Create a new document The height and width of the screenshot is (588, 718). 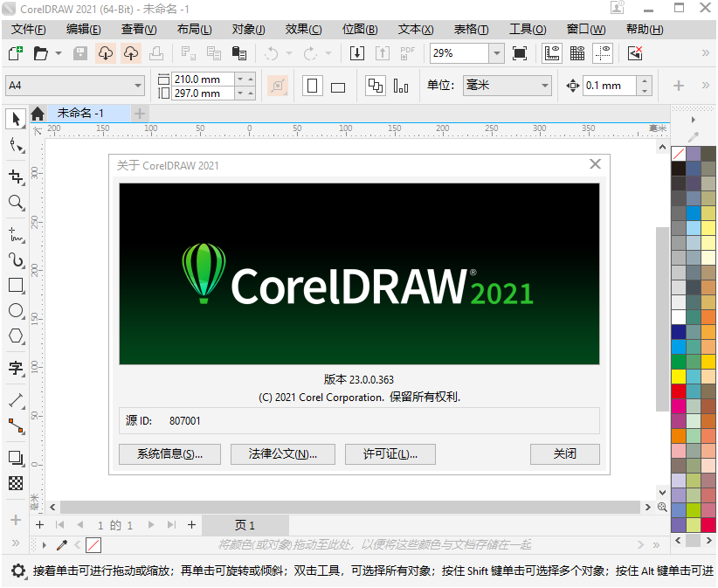16,53
